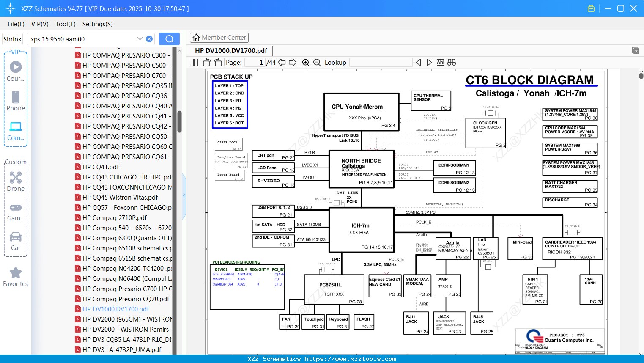The width and height of the screenshot is (644, 363).
Task: Open HP COMPAQ PRESARIO CQ50 file
Action: pos(123,136)
